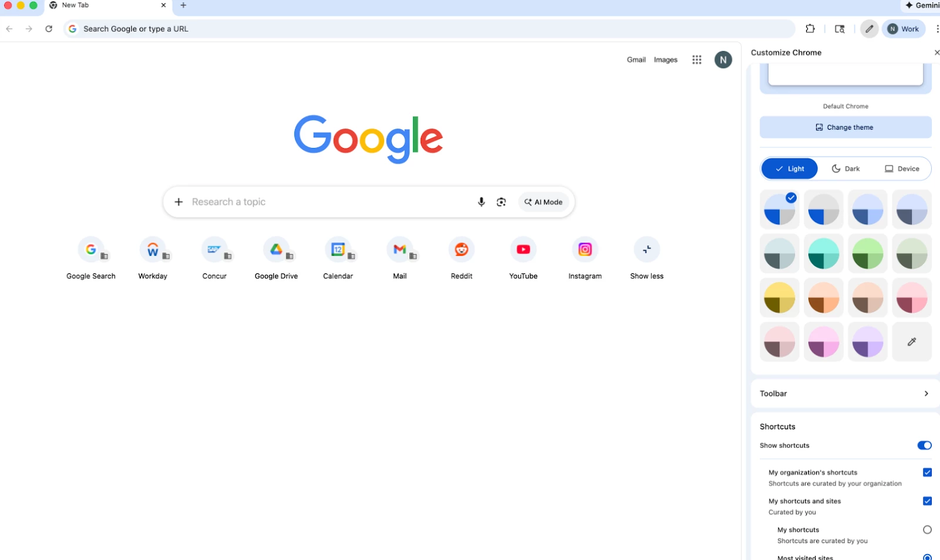
Task: Open the YouTube shortcut
Action: [523, 258]
